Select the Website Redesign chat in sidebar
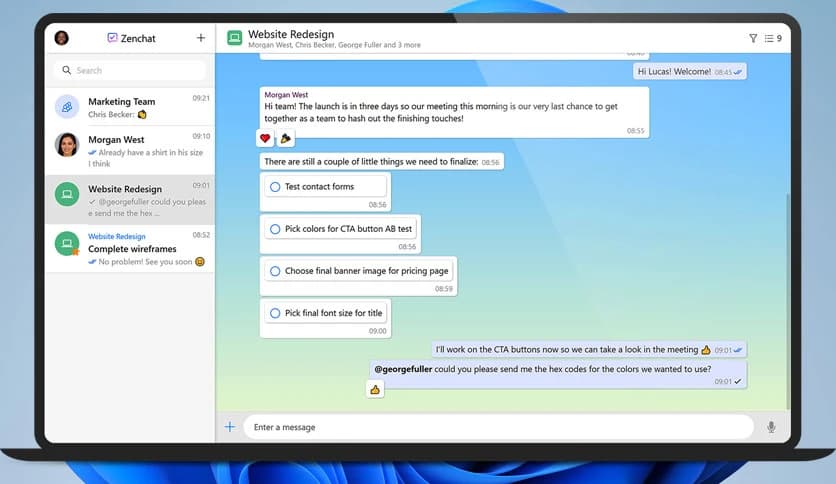 130,200
